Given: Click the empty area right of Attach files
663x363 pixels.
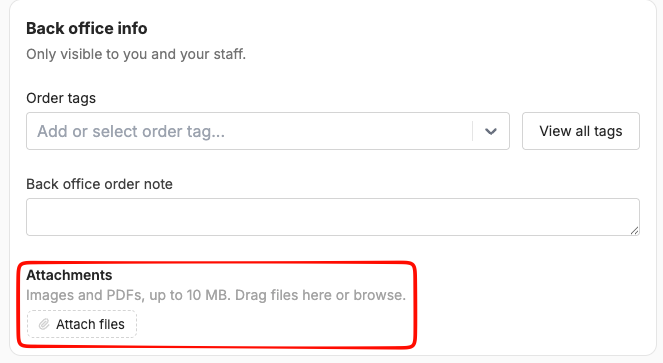Looking at the screenshot, I should [275, 324].
